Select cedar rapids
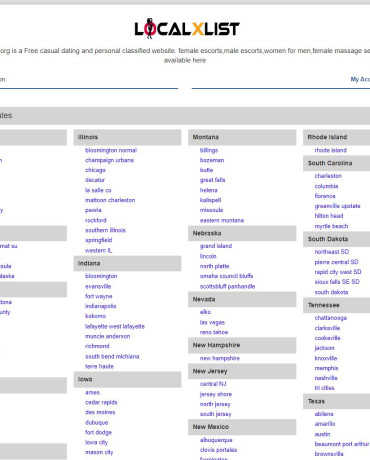Screen dimensions: 370x460 tap(101, 402)
